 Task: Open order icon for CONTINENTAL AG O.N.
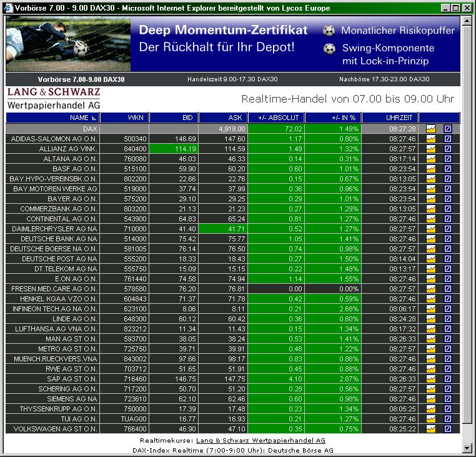448,219
